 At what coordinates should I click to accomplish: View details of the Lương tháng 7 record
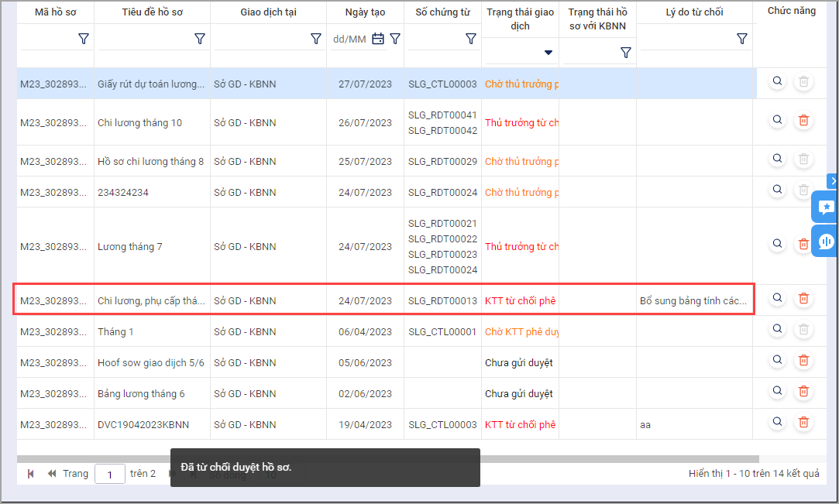coord(778,244)
